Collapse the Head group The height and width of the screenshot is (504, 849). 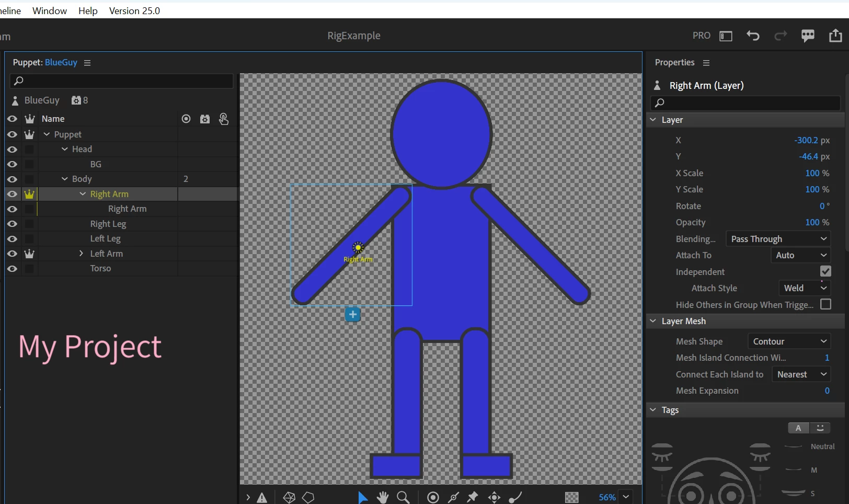click(x=65, y=150)
